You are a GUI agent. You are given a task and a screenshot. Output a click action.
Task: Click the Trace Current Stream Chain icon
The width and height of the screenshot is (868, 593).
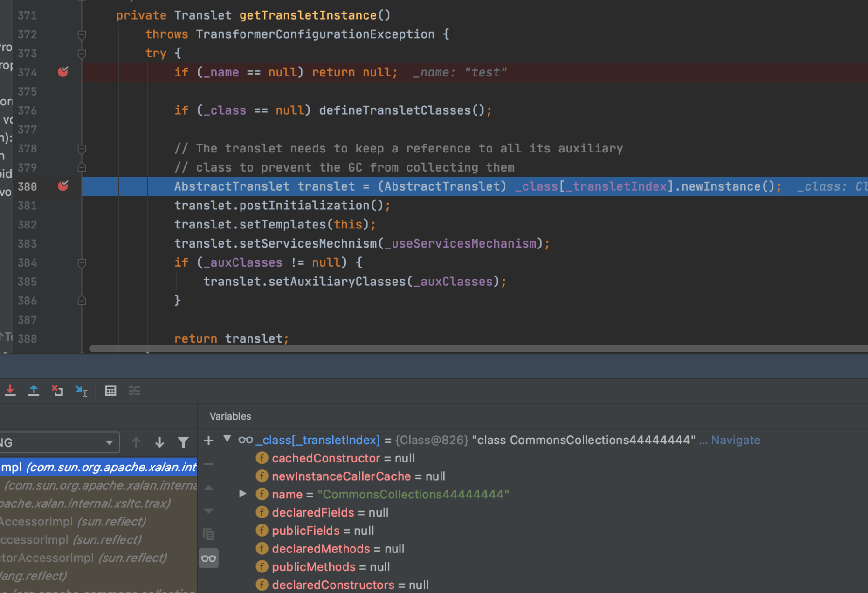[x=134, y=391]
